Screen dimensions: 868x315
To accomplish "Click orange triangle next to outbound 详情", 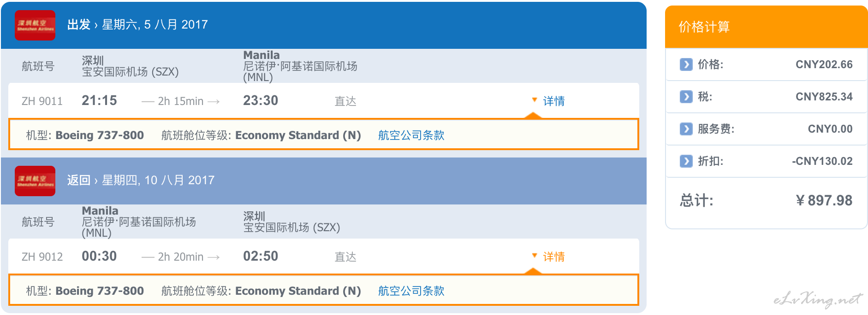I will pos(535,99).
